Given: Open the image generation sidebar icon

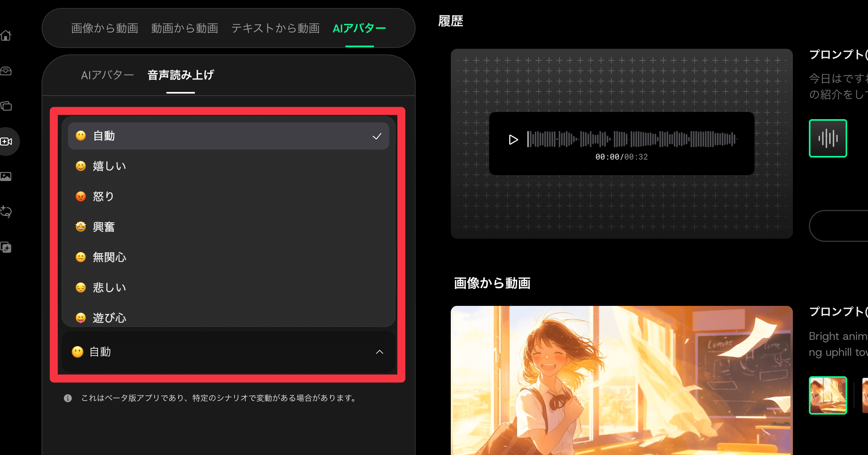Looking at the screenshot, I should click(x=6, y=176).
